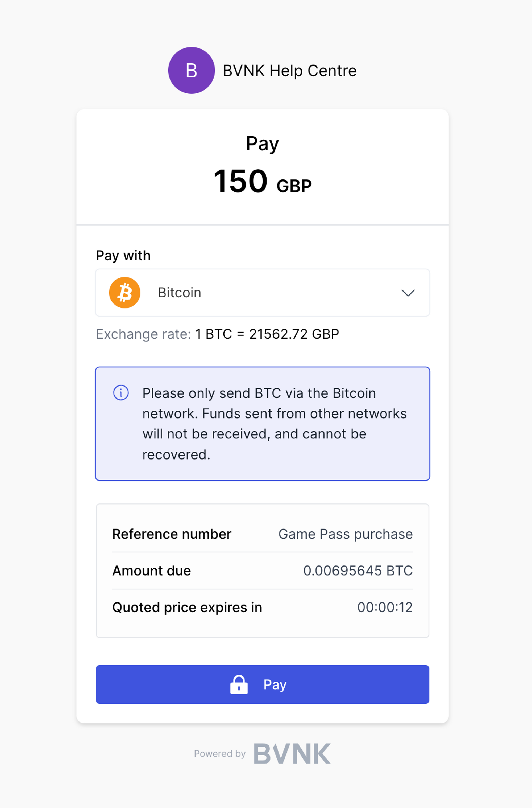Click the quote expiry countdown timer

tap(385, 607)
